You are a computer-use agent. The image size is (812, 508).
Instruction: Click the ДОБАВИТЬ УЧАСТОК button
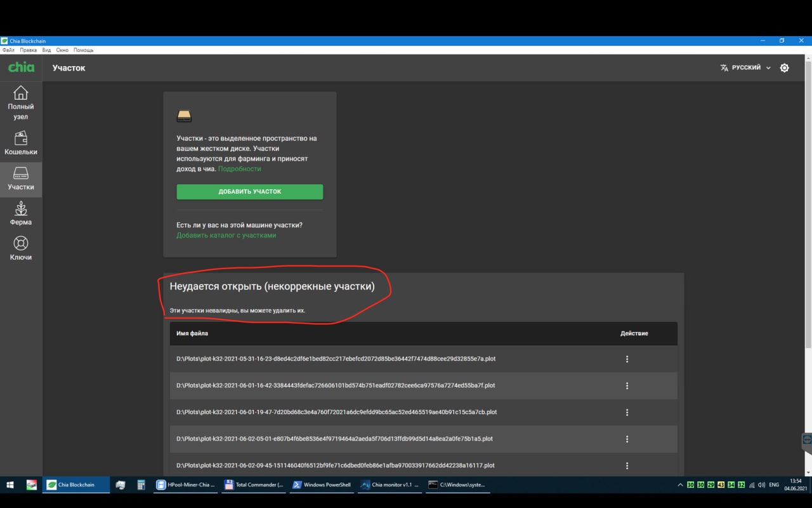[249, 191]
